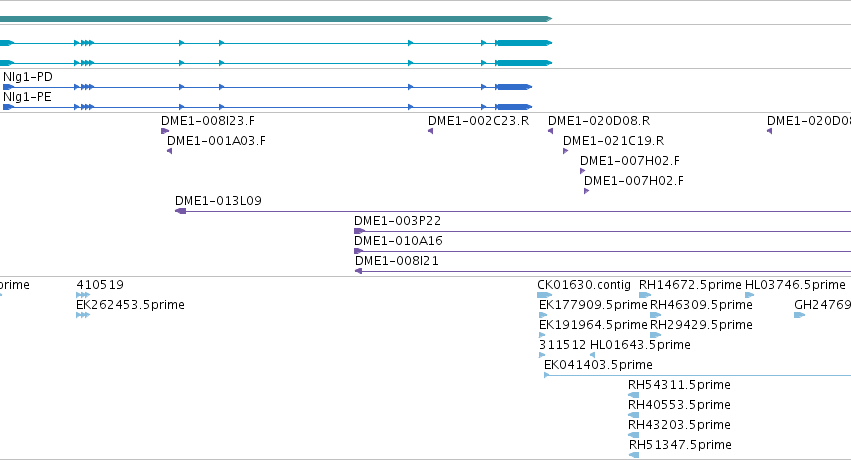
Task: Click the purple arrow glyph under DME1-010A16
Action: (x=358, y=251)
